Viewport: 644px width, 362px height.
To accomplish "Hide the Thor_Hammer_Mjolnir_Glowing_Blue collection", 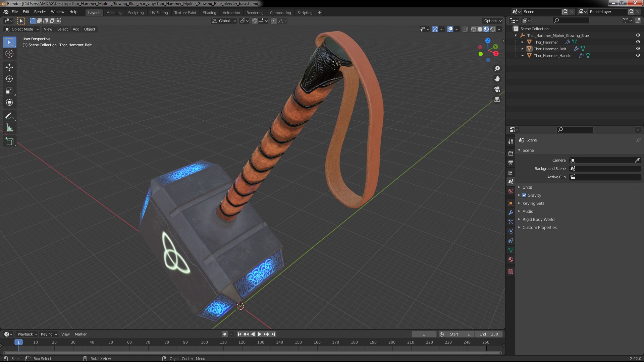I will [638, 35].
